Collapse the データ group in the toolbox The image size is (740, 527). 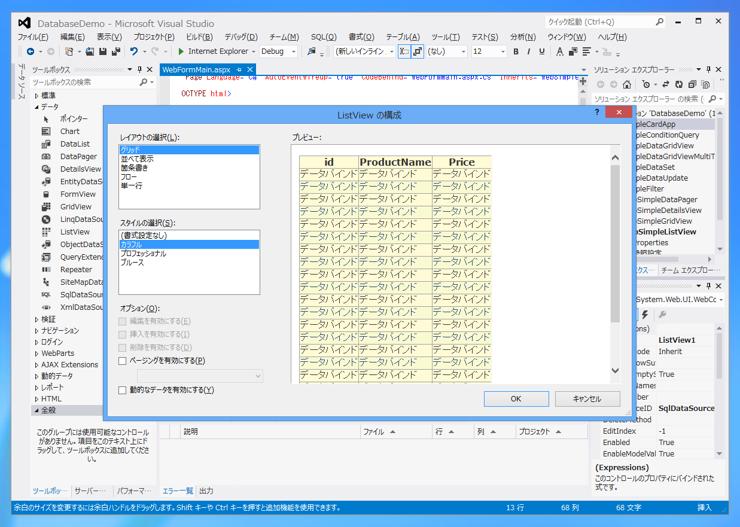tap(36, 107)
